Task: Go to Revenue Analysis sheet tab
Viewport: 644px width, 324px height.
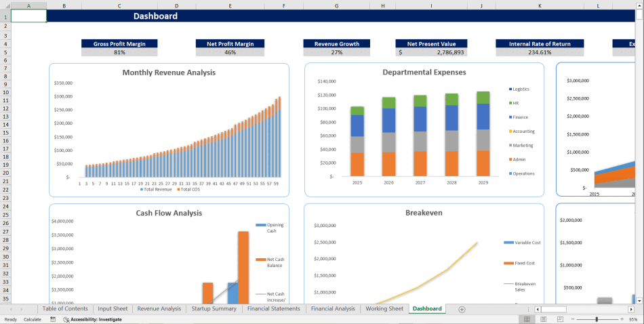Action: pyautogui.click(x=159, y=309)
